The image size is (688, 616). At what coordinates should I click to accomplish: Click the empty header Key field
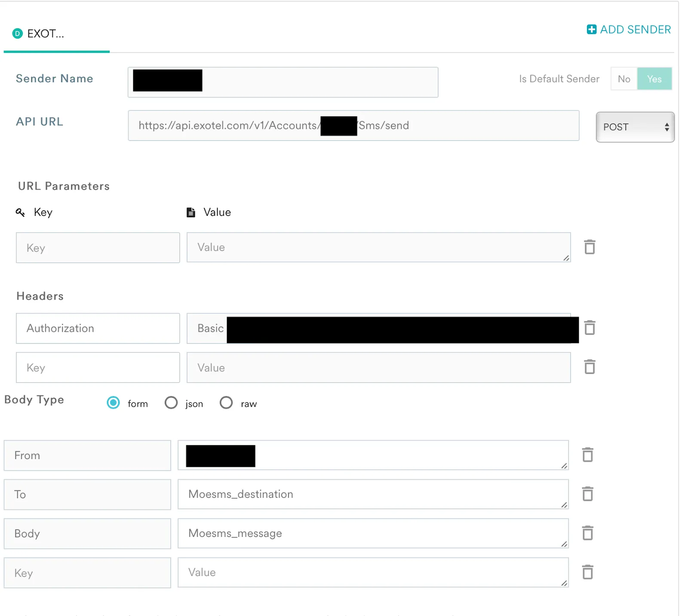(x=98, y=368)
